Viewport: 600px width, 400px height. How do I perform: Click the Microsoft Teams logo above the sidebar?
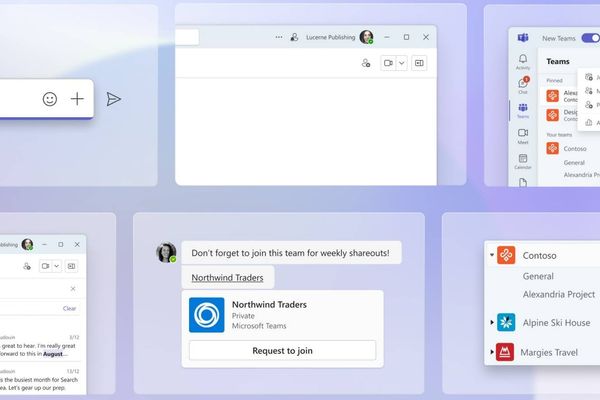(x=523, y=38)
